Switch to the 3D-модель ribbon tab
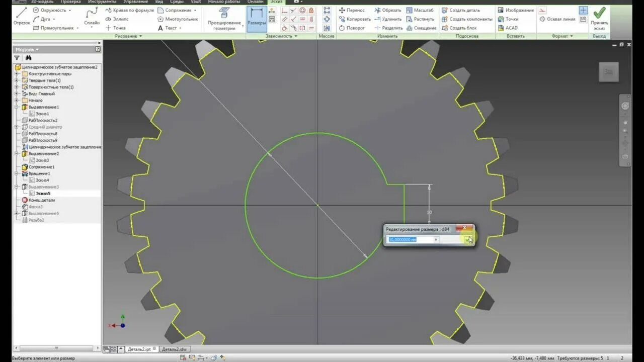The width and height of the screenshot is (644, 362). (42, 2)
